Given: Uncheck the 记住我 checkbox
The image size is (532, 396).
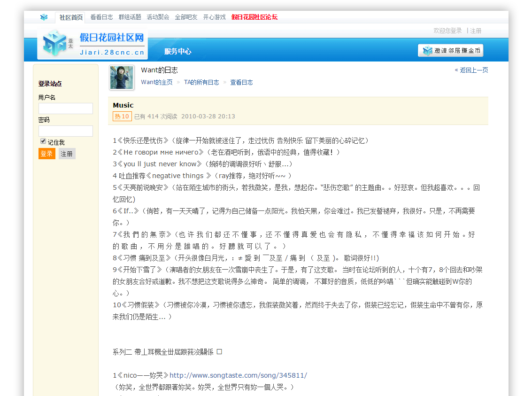Looking at the screenshot, I should tap(43, 141).
